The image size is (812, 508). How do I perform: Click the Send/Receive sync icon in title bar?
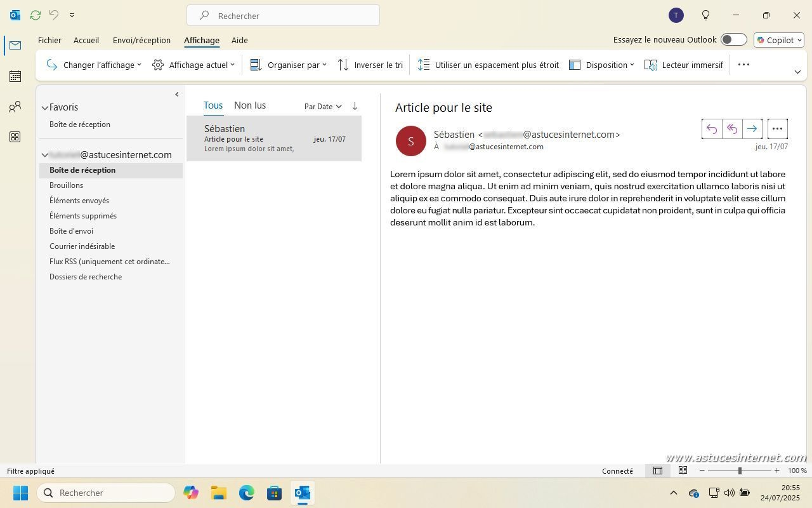36,15
